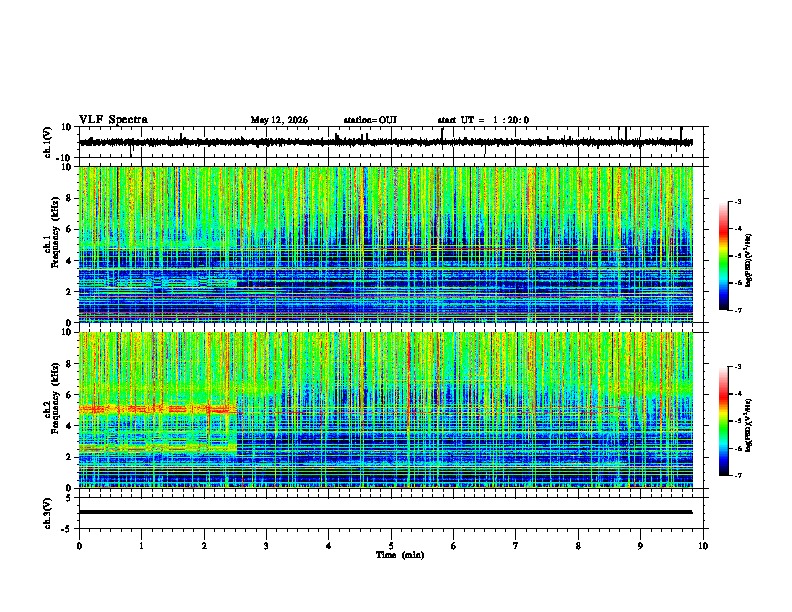The height and width of the screenshot is (612, 792).
Task: Select the May 12, 2026 date label
Action: click(279, 120)
